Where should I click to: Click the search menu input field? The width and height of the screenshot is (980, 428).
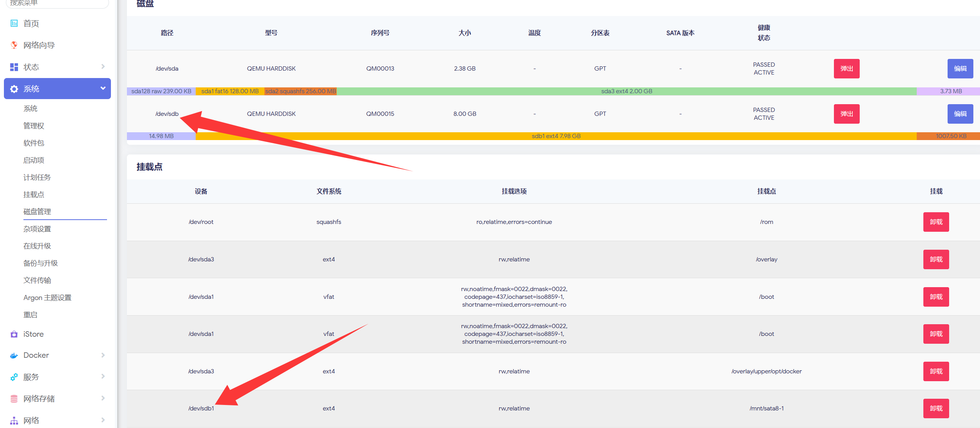(x=57, y=3)
